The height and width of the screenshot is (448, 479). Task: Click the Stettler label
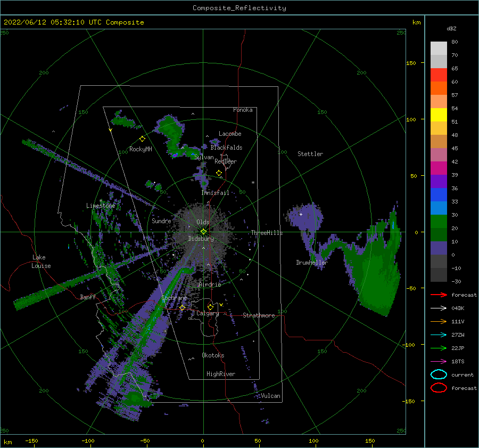pos(310,154)
